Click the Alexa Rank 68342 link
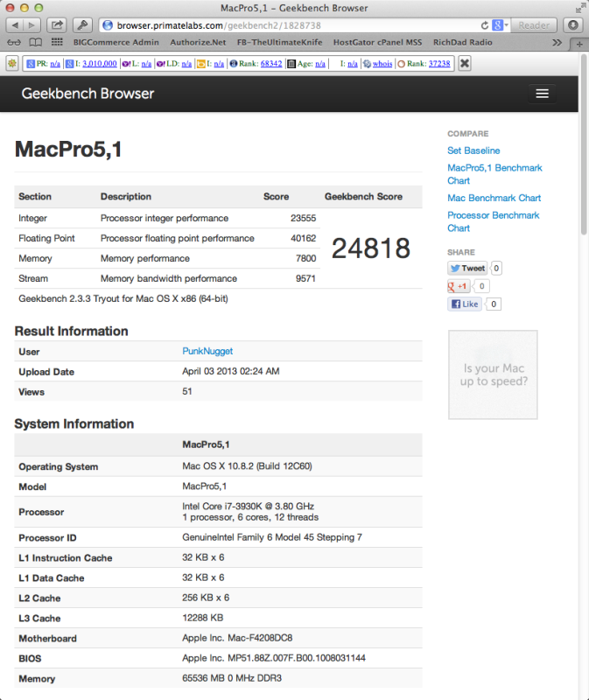Image resolution: width=589 pixels, height=700 pixels. pos(271,64)
